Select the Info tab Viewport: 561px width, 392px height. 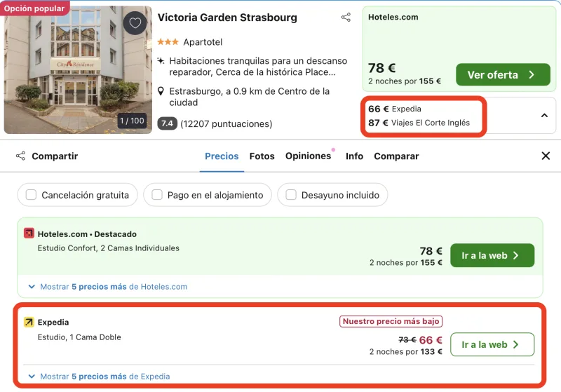[354, 156]
